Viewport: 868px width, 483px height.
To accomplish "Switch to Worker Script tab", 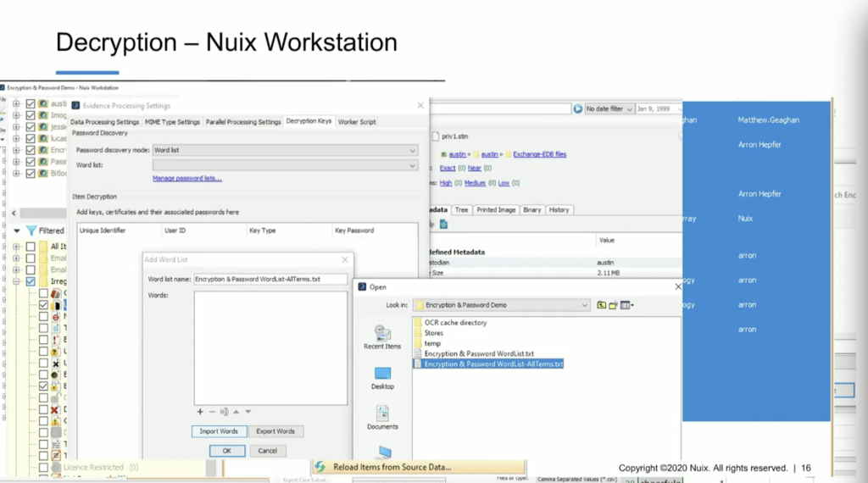I will [357, 122].
